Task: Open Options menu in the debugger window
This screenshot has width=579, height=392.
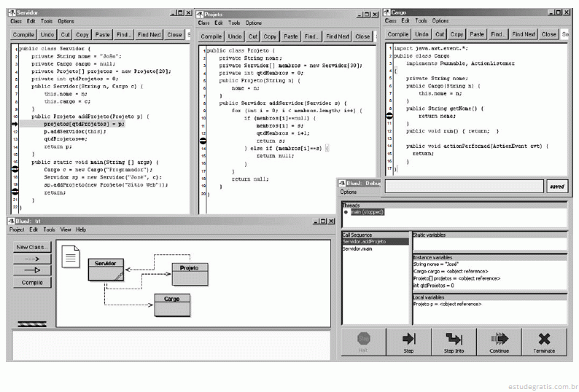Action: pyautogui.click(x=349, y=192)
